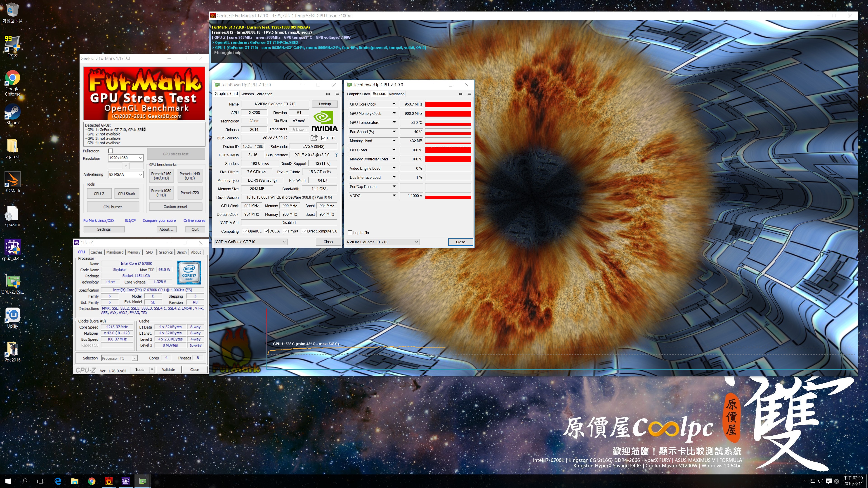Open the GPU Shark tool in FurMark
The height and width of the screenshot is (488, 868).
(126, 194)
